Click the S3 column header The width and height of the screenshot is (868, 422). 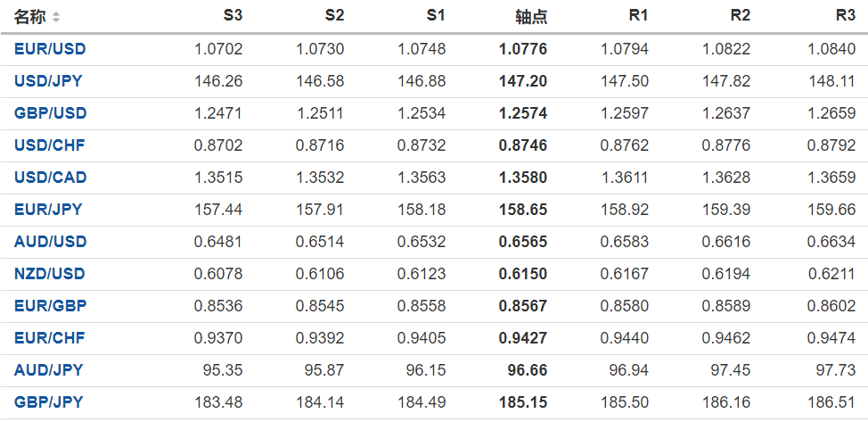pos(232,16)
